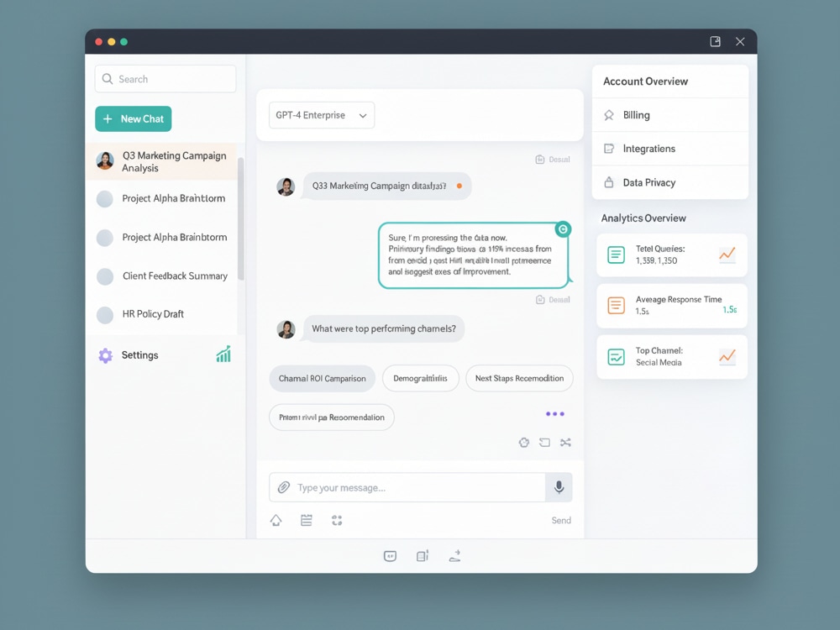840x630 pixels.
Task: Open Integrations in Account Overview
Action: [x=670, y=149]
